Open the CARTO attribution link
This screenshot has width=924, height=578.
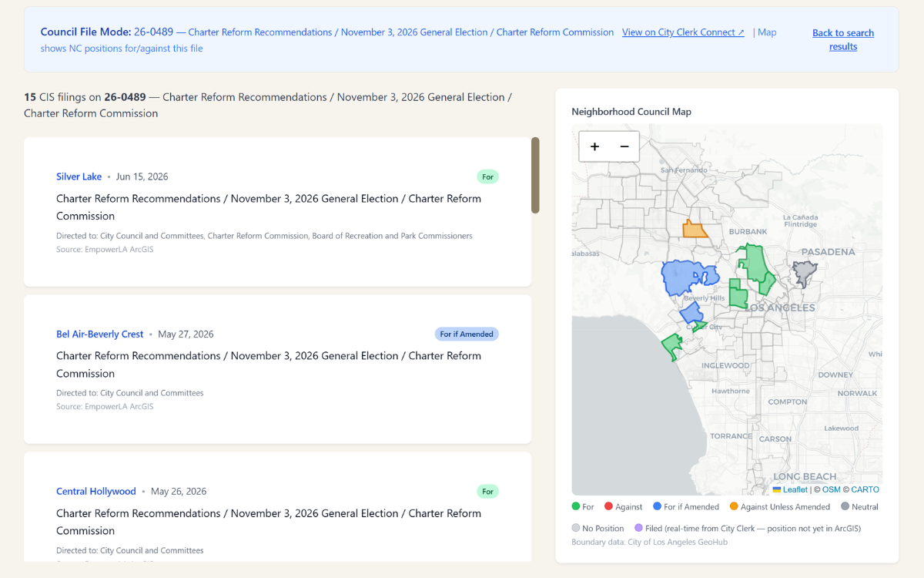[x=865, y=489]
